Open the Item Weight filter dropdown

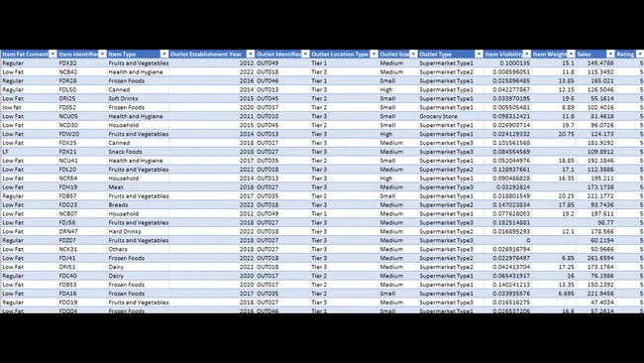coord(571,55)
